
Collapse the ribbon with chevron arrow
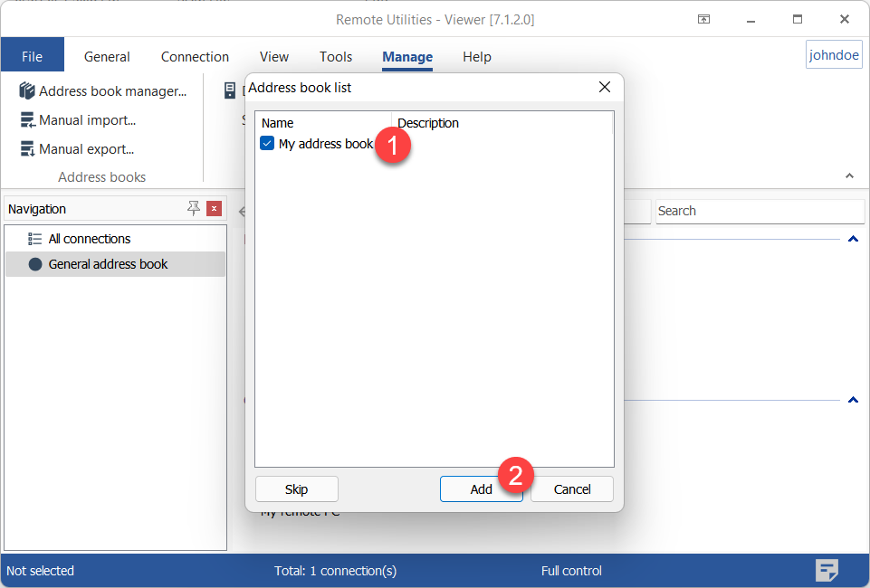[x=849, y=176]
